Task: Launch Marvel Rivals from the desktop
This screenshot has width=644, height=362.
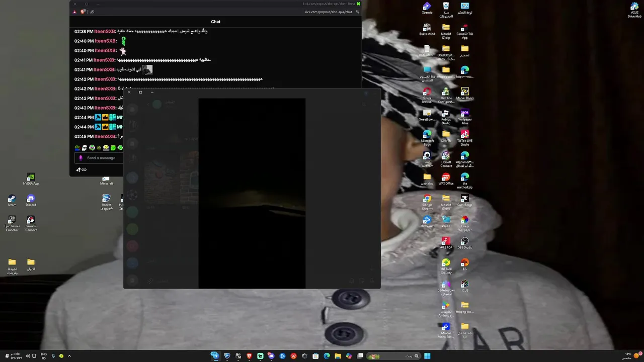Action: 465,94
